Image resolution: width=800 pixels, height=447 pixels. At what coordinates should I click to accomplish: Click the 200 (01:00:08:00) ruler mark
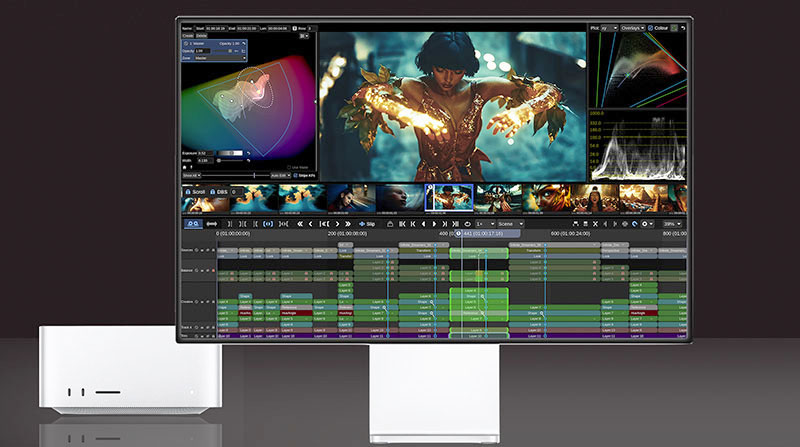coord(347,234)
